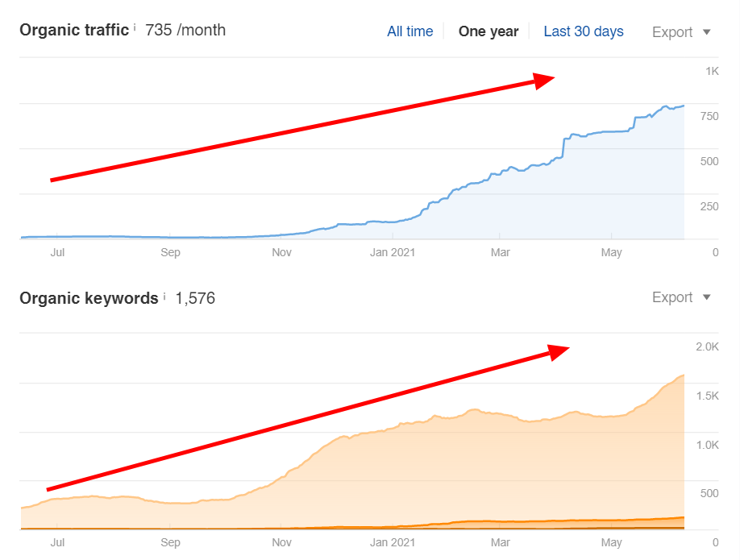Click the info icon beside Organic keywords
The image size is (740, 560).
(x=164, y=296)
